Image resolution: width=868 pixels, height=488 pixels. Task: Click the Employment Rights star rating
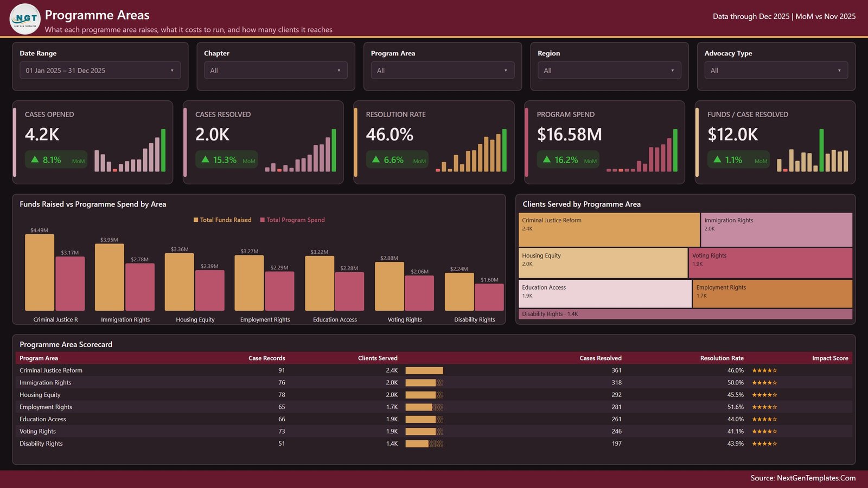click(764, 407)
